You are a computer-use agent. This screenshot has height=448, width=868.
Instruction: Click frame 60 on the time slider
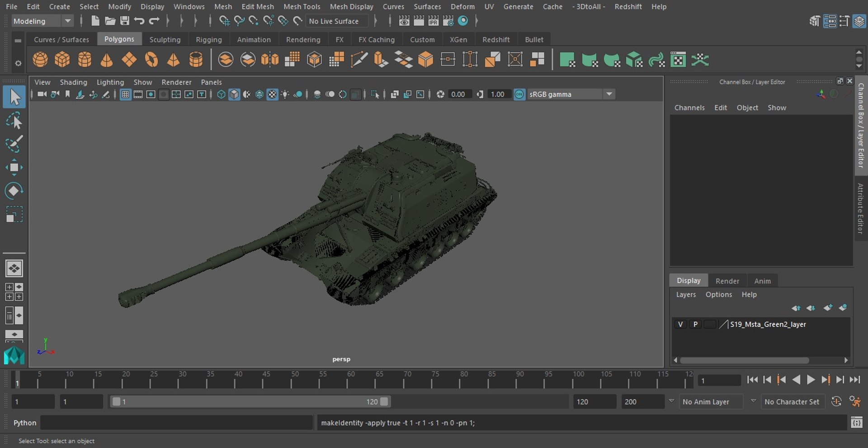tap(351, 380)
